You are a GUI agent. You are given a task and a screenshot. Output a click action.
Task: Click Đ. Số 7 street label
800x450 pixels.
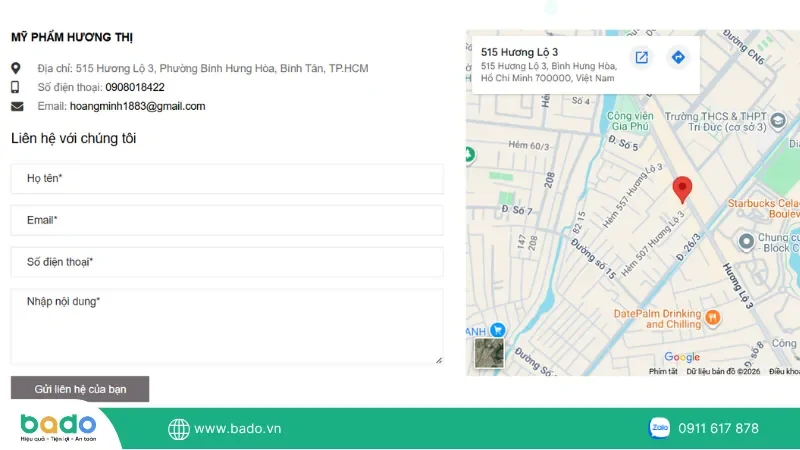(x=517, y=210)
